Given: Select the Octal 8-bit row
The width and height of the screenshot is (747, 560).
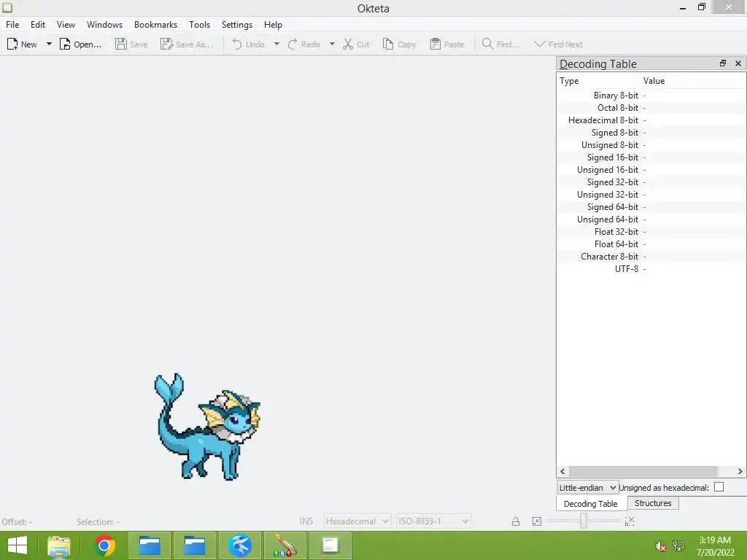Looking at the screenshot, I should [x=651, y=108].
